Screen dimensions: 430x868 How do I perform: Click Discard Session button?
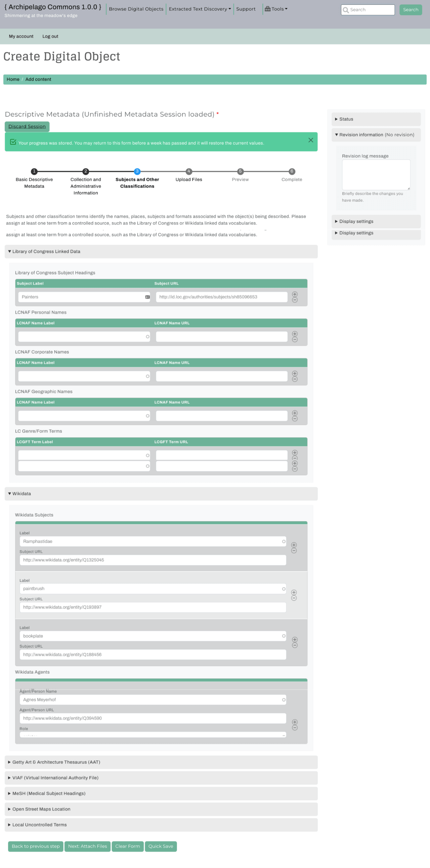pos(27,126)
